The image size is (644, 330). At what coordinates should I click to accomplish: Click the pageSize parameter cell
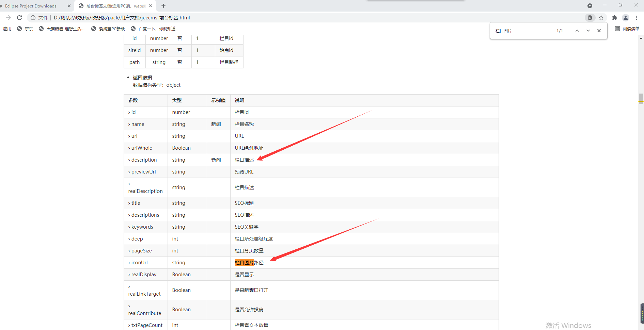click(146, 251)
